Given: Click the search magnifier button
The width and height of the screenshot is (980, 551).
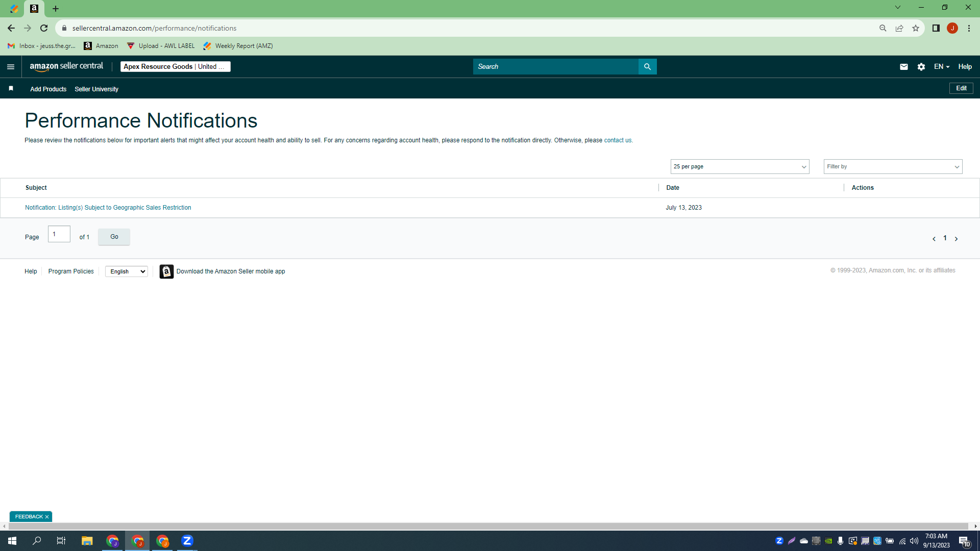Looking at the screenshot, I should pyautogui.click(x=647, y=67).
